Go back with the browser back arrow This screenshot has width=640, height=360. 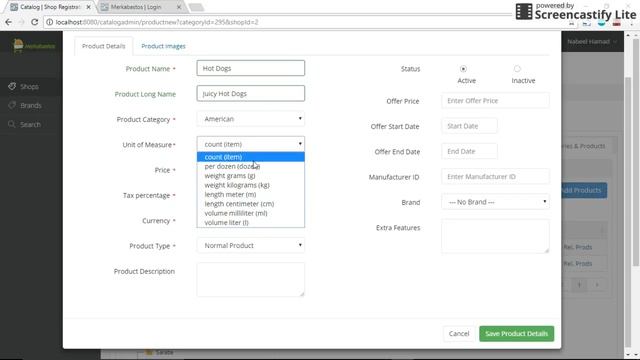[8, 22]
